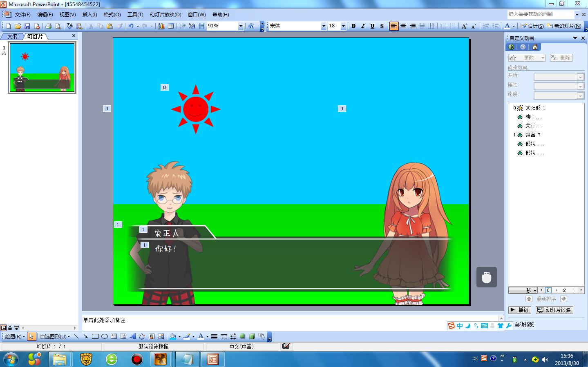This screenshot has height=367, width=588.
Task: Toggle Bold formatting
Action: click(353, 26)
